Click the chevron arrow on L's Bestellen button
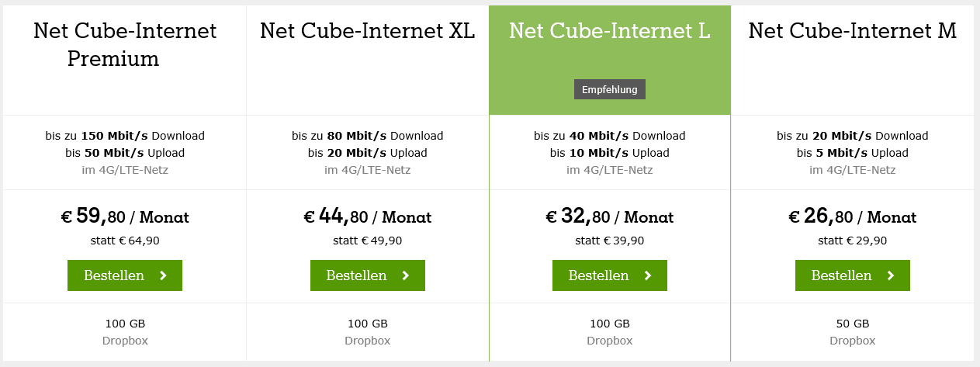This screenshot has height=367, width=980. tap(648, 275)
